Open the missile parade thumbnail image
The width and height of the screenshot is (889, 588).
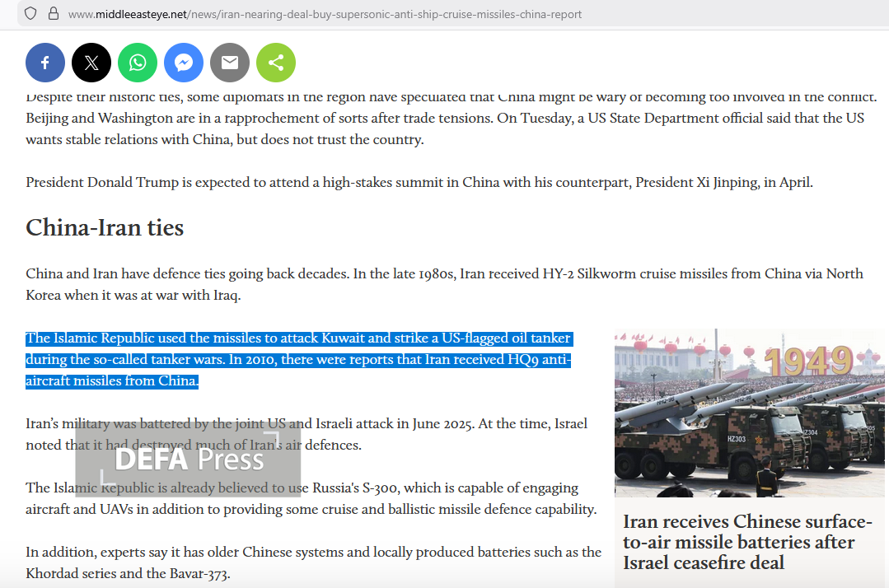tap(750, 413)
